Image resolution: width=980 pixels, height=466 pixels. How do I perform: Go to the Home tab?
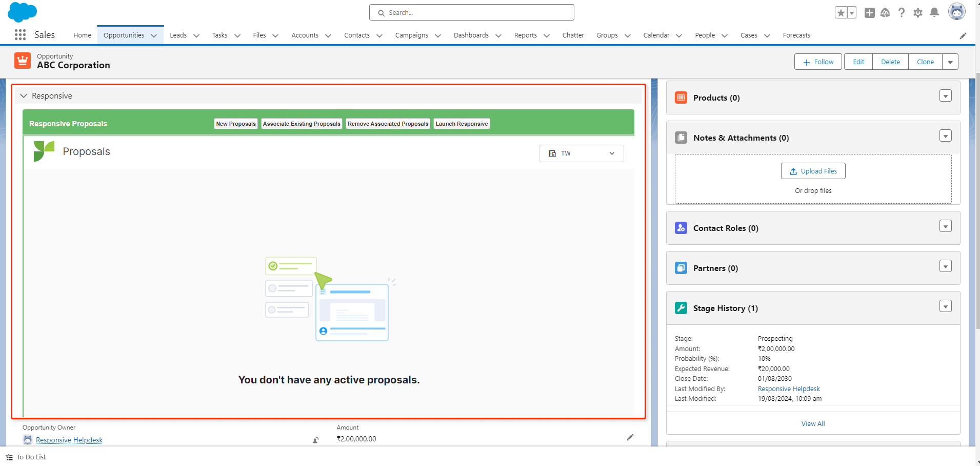pos(82,35)
